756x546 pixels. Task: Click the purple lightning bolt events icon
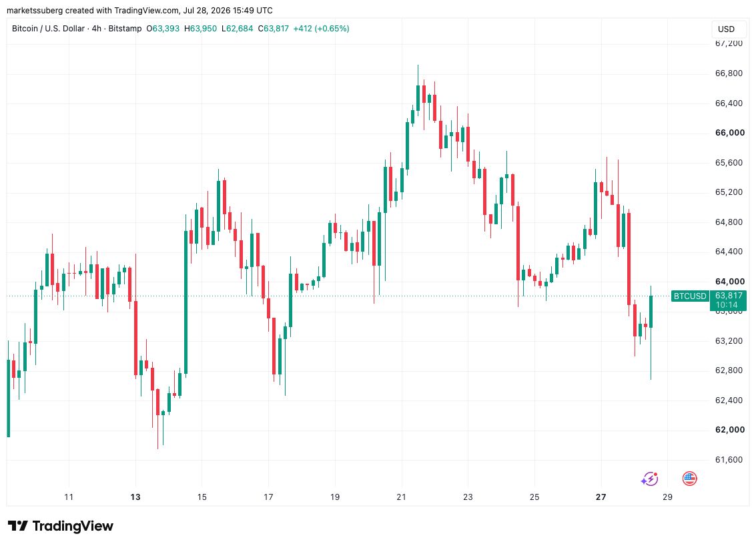[649, 479]
